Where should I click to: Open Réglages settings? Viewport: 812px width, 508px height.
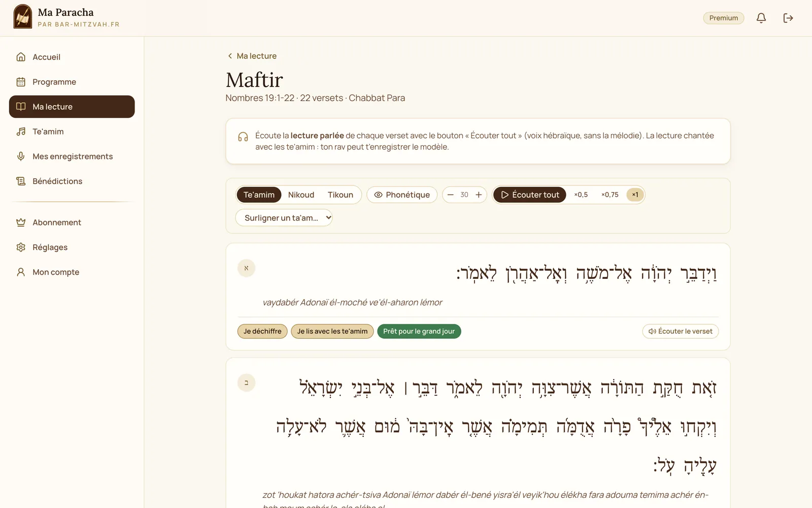(72, 247)
